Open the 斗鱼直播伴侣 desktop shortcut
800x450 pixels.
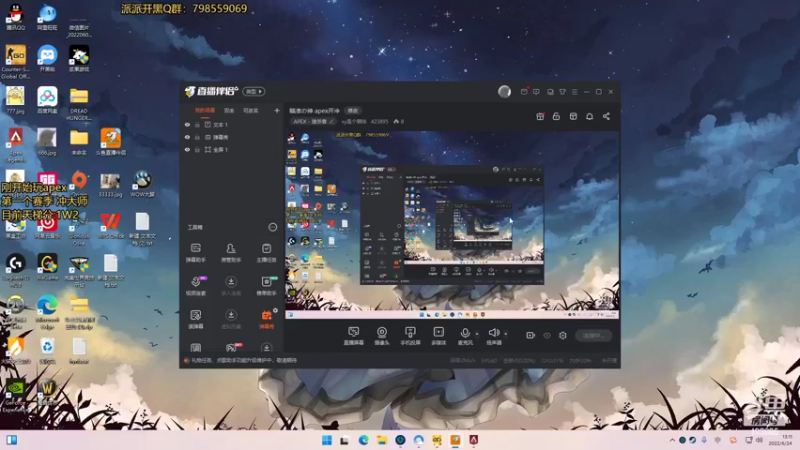coord(111,142)
